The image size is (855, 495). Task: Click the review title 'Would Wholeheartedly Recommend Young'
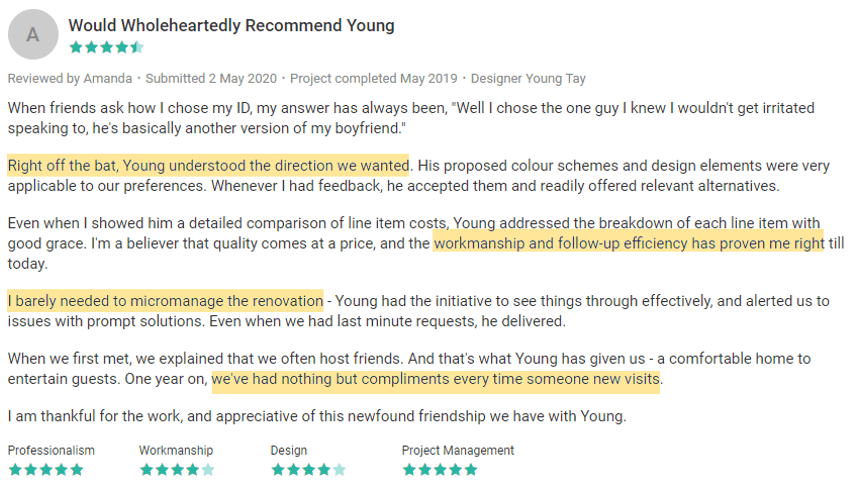click(x=231, y=25)
